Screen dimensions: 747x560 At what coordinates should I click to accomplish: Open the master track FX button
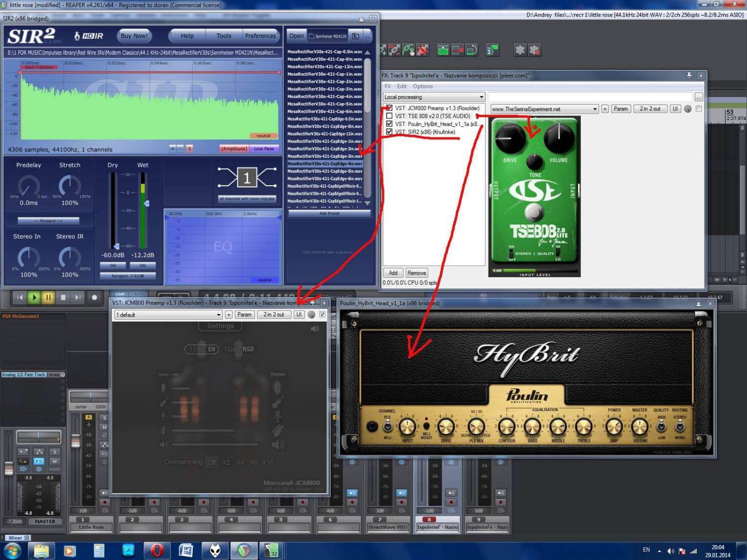(39, 461)
